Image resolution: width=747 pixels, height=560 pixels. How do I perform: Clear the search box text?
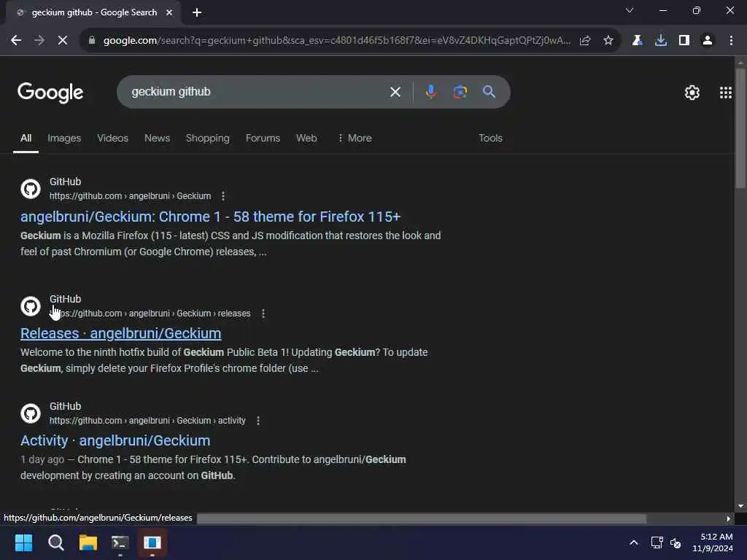click(395, 92)
